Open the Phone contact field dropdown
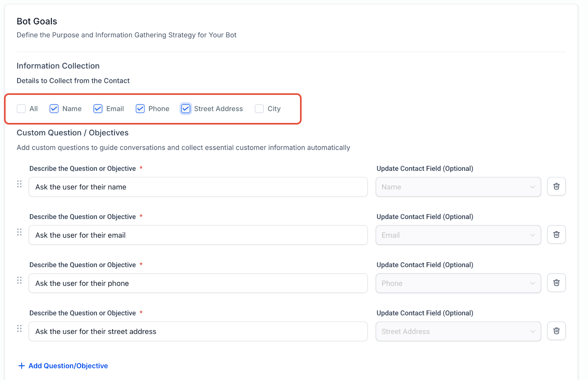 (458, 283)
